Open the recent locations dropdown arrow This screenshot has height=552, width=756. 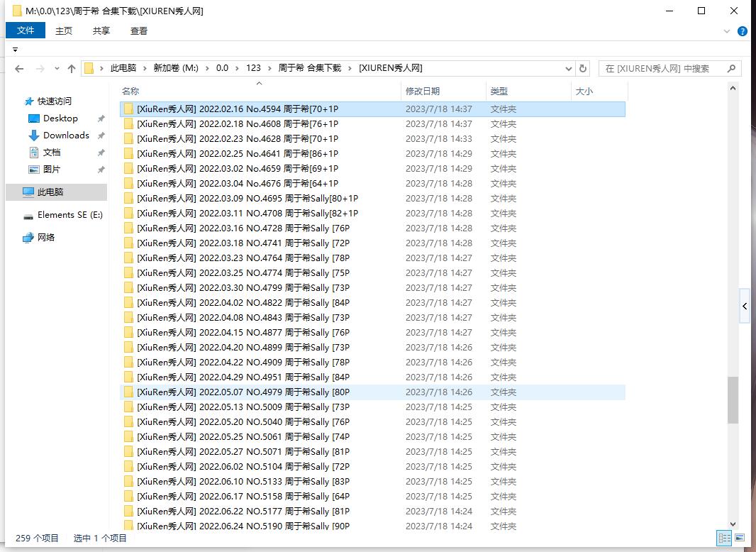point(57,69)
